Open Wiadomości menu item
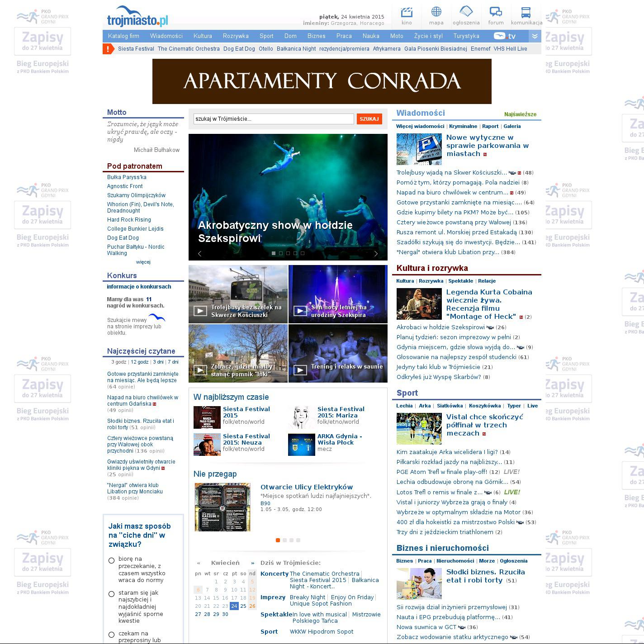The height and width of the screenshot is (644, 644). [166, 36]
